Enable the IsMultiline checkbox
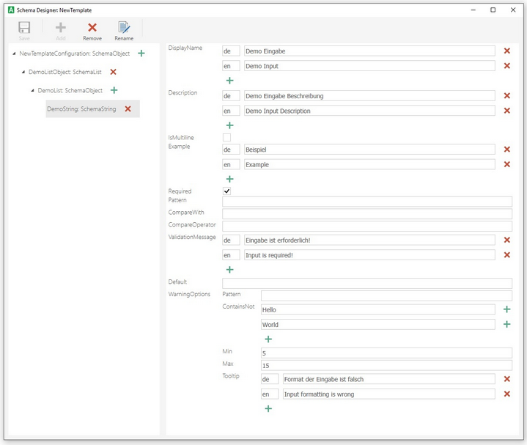 click(227, 137)
